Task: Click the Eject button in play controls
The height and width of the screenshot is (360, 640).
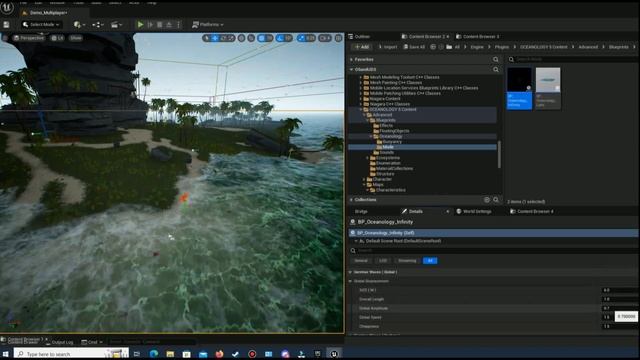Action: click(x=169, y=24)
